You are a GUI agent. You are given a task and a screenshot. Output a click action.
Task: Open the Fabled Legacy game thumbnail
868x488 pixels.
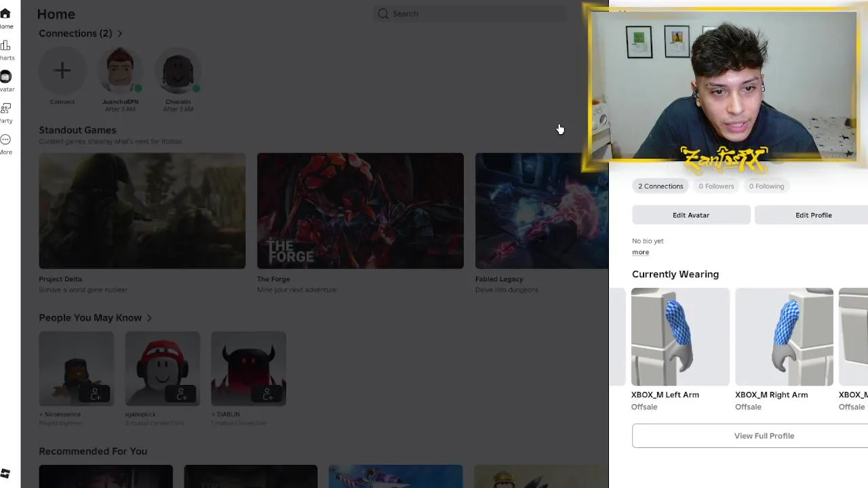pyautogui.click(x=542, y=211)
